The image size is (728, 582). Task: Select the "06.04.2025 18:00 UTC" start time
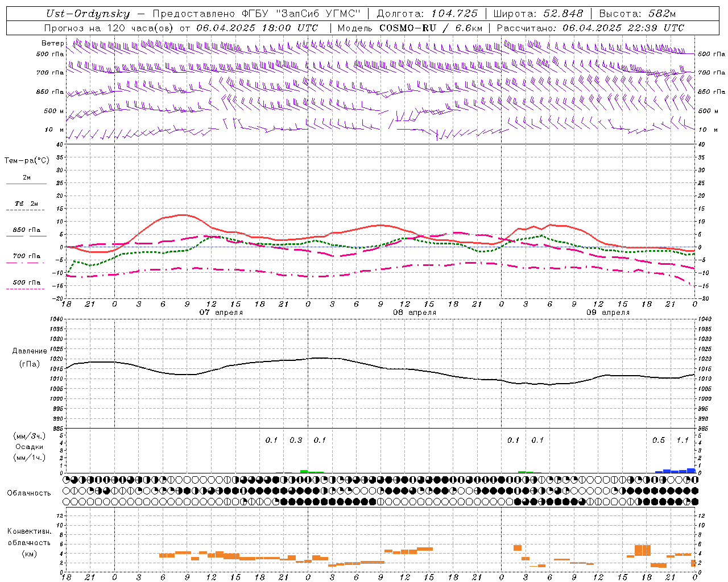click(257, 28)
